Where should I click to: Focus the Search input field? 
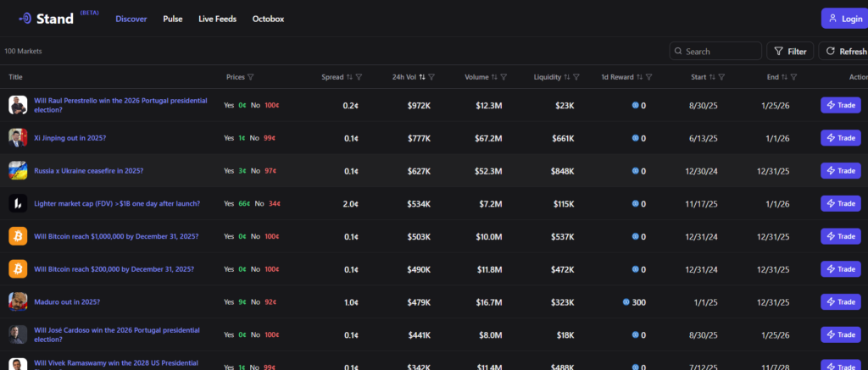tap(715, 51)
